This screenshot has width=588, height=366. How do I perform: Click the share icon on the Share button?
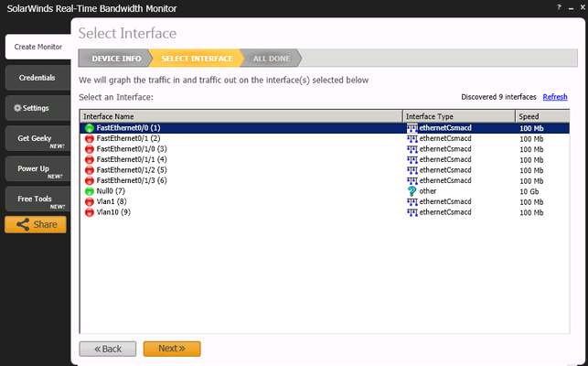[x=23, y=224]
